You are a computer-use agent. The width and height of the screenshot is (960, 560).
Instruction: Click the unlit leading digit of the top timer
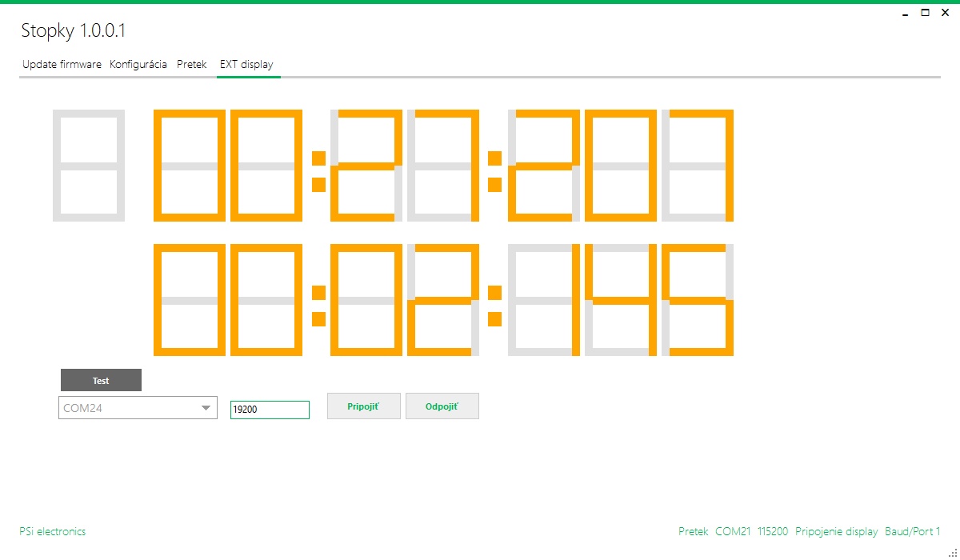click(x=89, y=165)
